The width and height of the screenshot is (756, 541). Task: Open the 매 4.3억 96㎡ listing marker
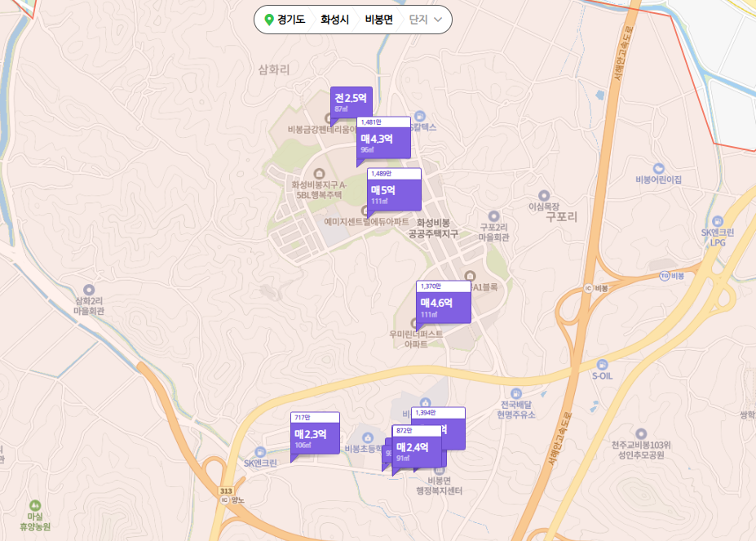(x=384, y=138)
